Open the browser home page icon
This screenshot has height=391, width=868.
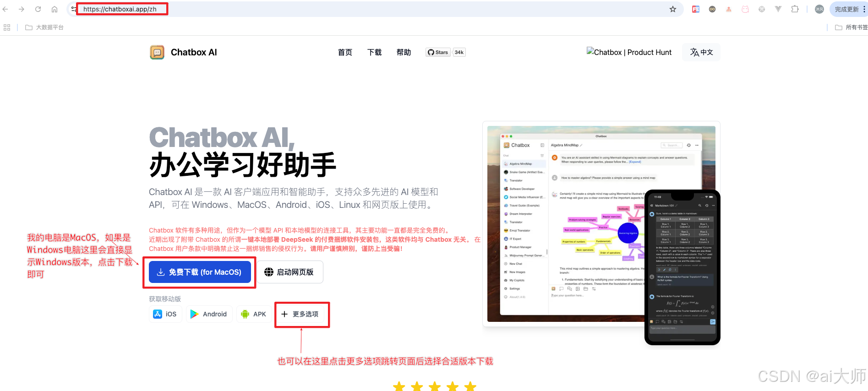pos(55,9)
